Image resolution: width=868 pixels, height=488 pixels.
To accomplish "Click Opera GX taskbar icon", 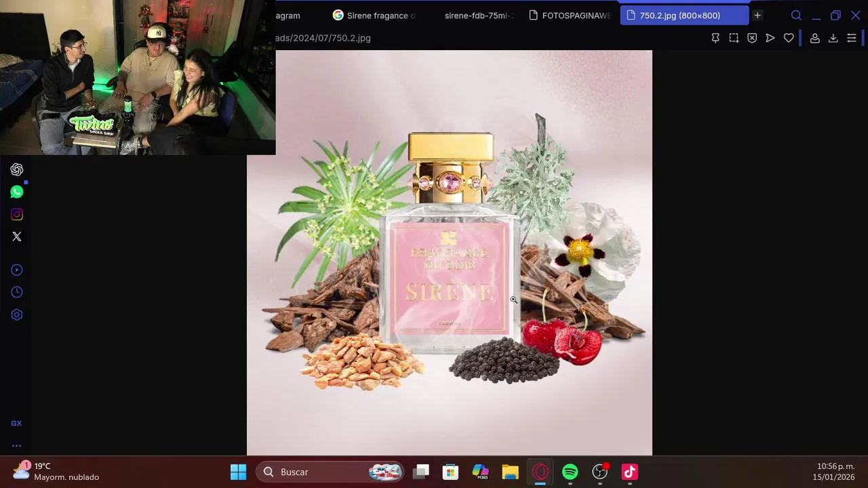I will pyautogui.click(x=540, y=472).
